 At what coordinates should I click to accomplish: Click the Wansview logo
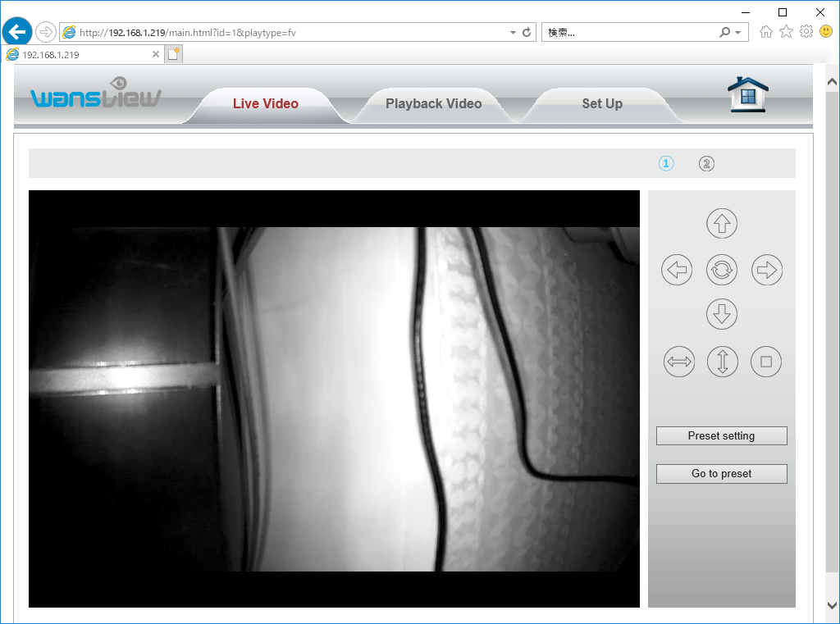click(x=96, y=93)
